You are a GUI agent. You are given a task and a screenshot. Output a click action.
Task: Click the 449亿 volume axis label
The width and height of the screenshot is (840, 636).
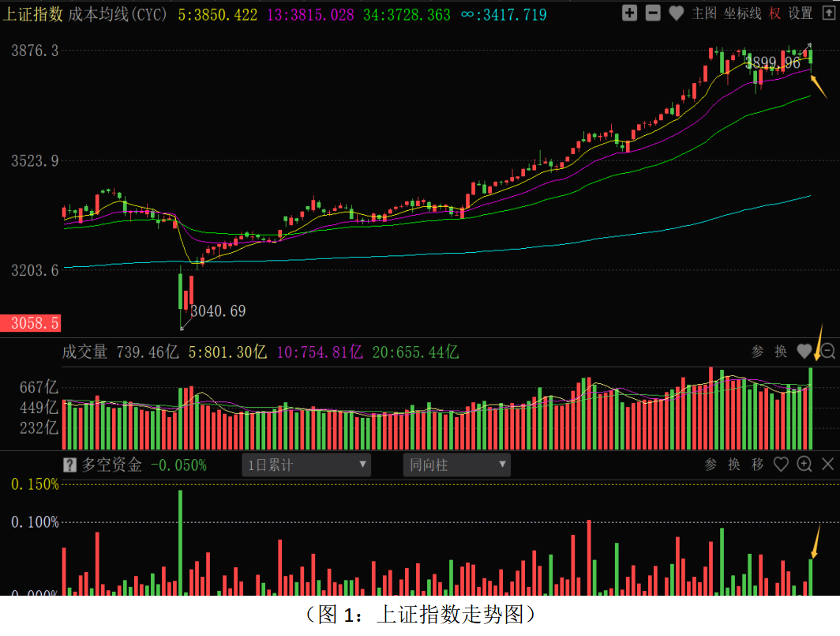(x=39, y=408)
